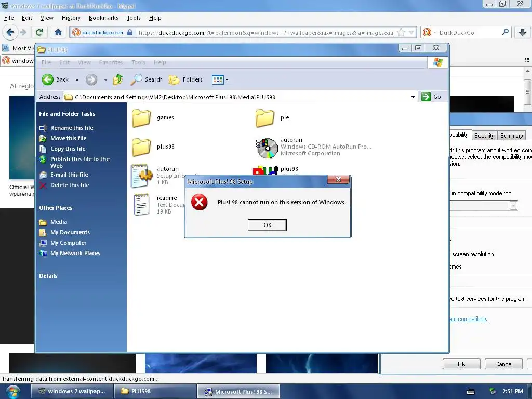The height and width of the screenshot is (399, 532).
Task: Expand the Explorer address bar dropdown
Action: [x=413, y=97]
